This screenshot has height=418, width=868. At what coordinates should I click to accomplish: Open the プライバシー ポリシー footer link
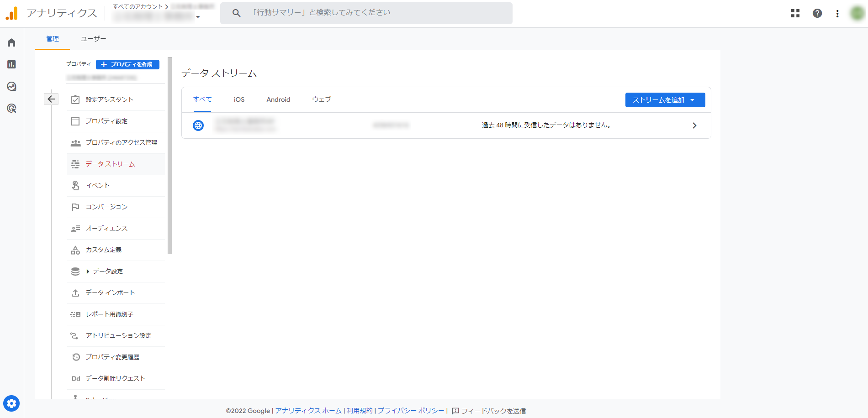coord(411,411)
